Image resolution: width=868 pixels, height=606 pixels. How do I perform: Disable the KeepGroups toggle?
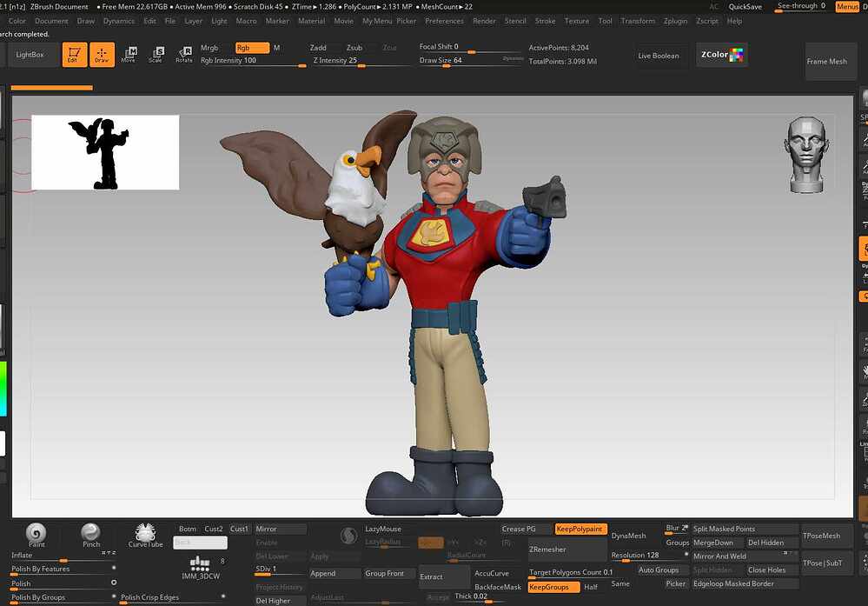click(x=553, y=587)
